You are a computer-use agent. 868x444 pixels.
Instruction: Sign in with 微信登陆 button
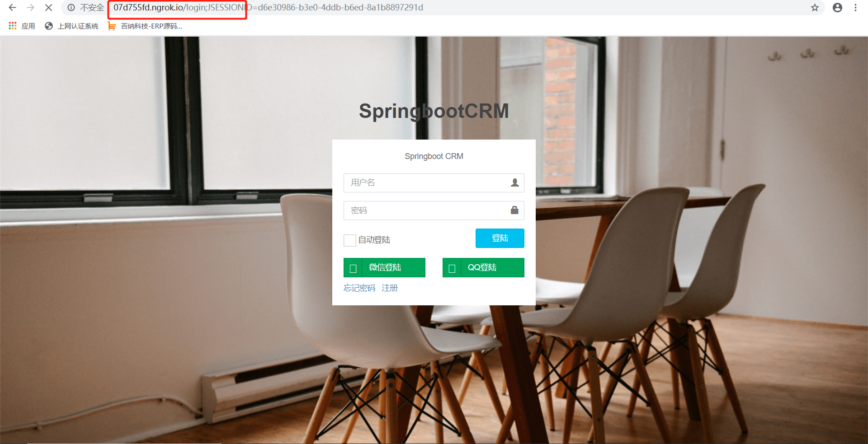[x=384, y=267]
